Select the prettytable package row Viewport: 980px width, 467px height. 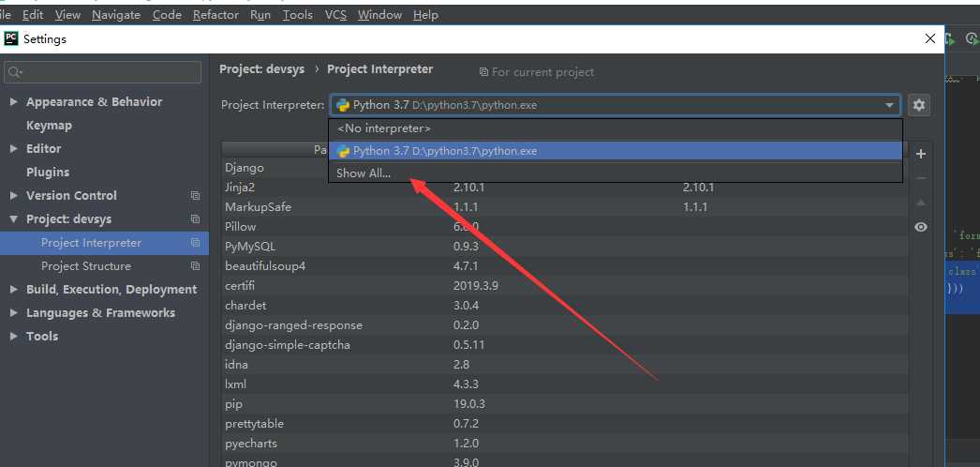click(x=565, y=424)
